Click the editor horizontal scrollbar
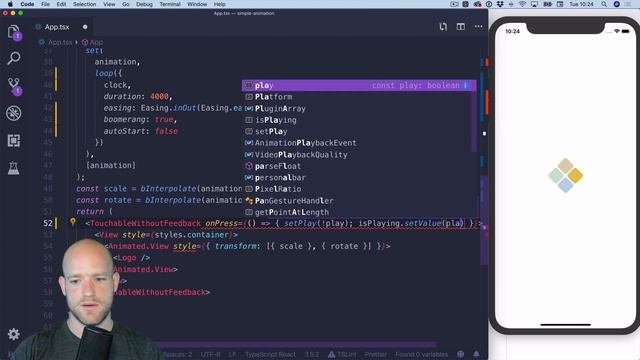 [x=294, y=344]
